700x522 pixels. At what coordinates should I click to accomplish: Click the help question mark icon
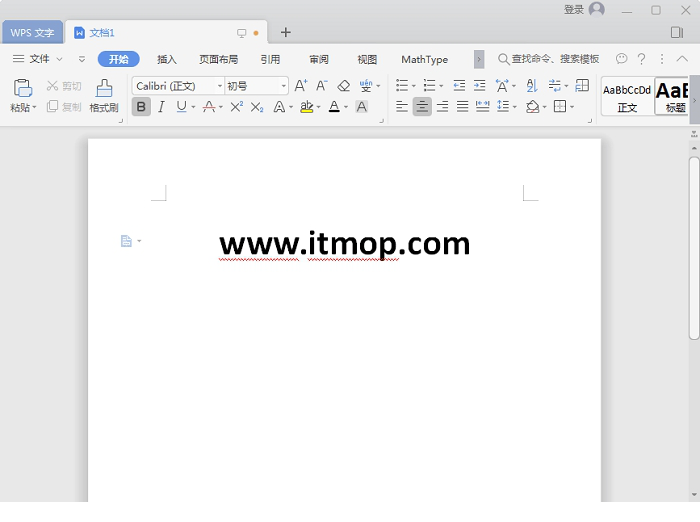pos(642,59)
